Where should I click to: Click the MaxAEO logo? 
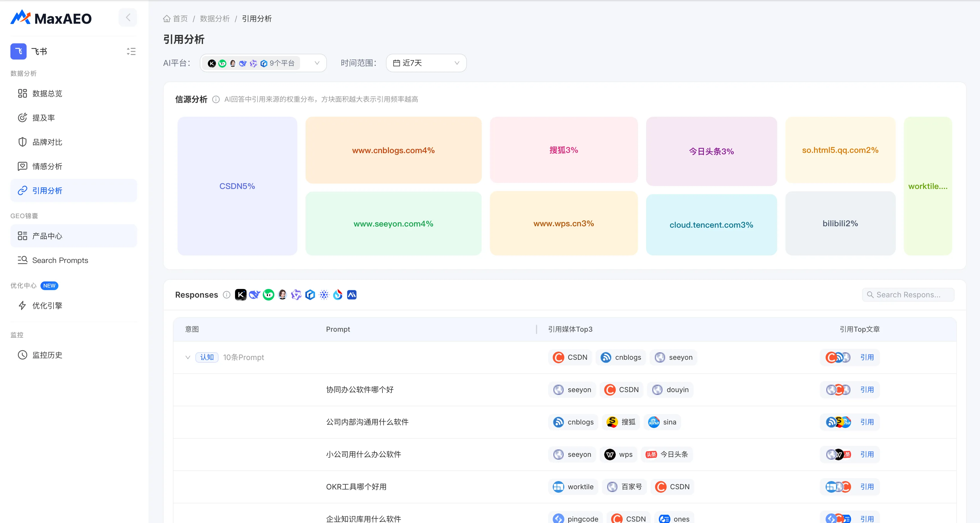click(51, 18)
